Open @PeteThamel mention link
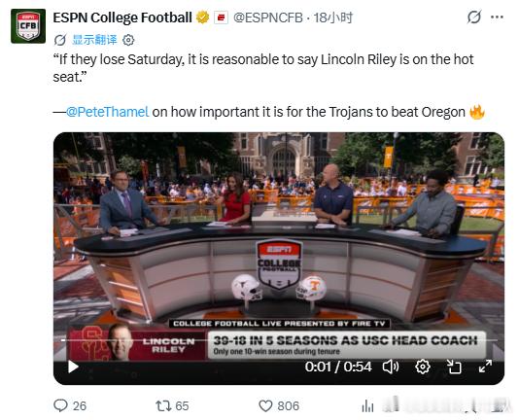Screen dimensions: 519x420 pos(107,112)
